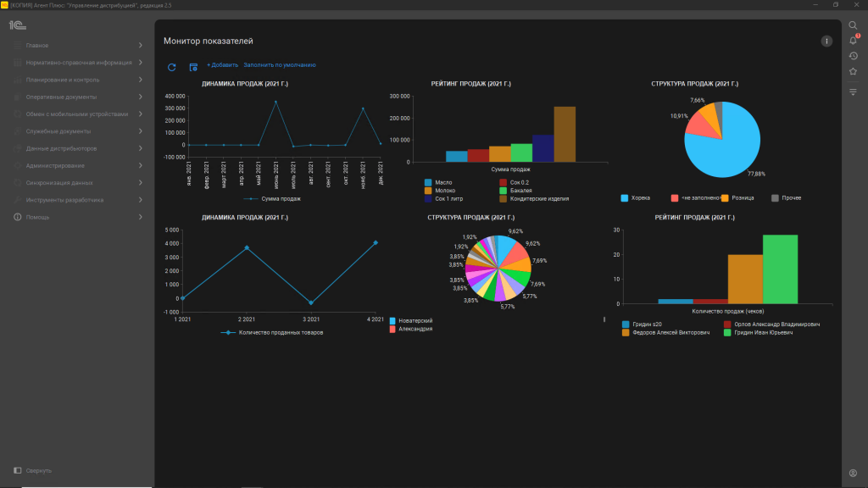Open the Планирование и контроль menu item
This screenshot has width=868, height=488.
point(63,80)
